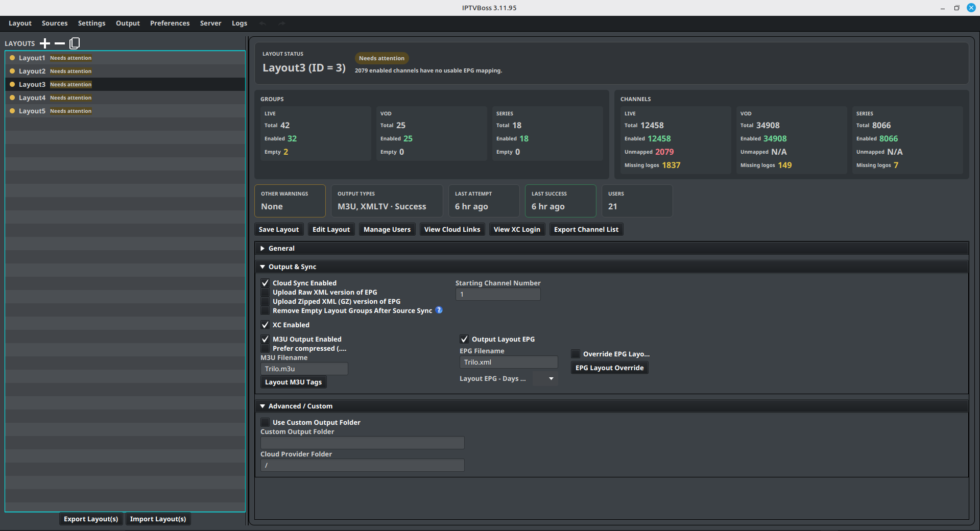Collapse the Advanced / Custom section

tap(611, 406)
